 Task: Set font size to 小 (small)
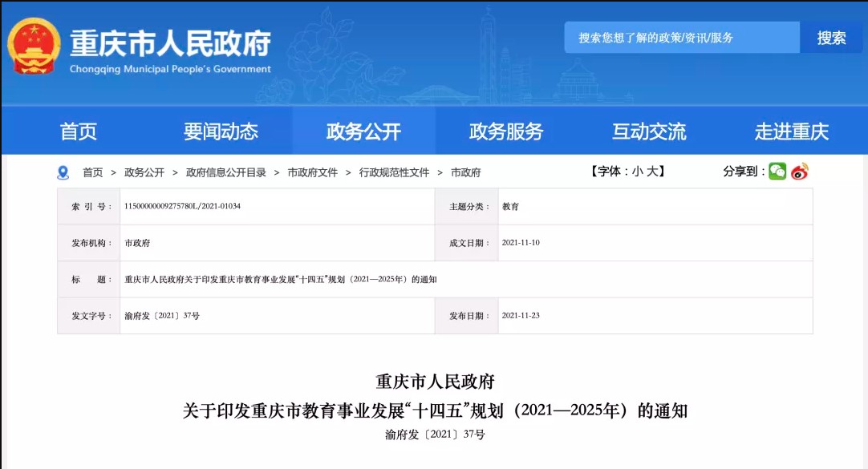coord(637,172)
